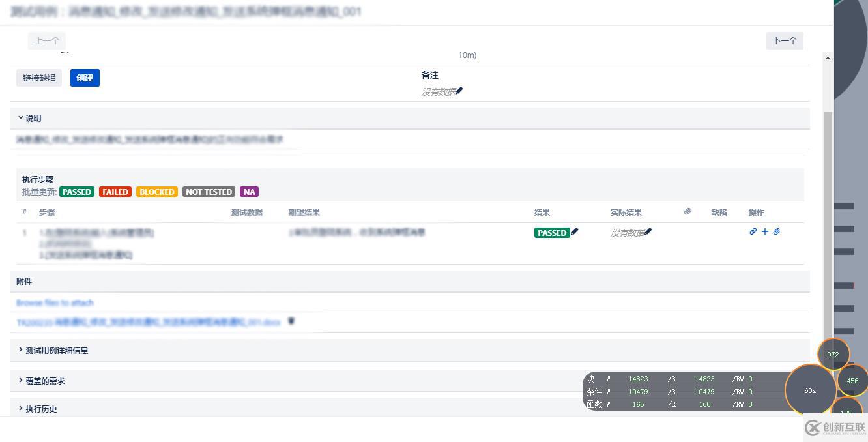Click the paperclip icon in the table header

coord(687,211)
